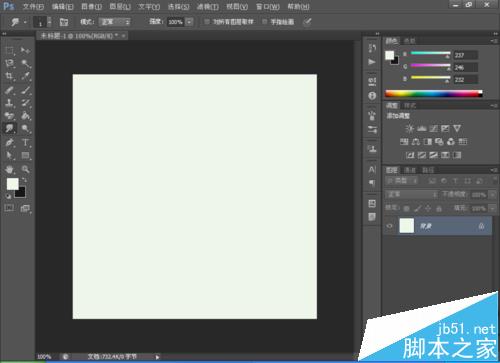Toggle Quick Mask mode
The image size is (500, 363).
(9, 208)
